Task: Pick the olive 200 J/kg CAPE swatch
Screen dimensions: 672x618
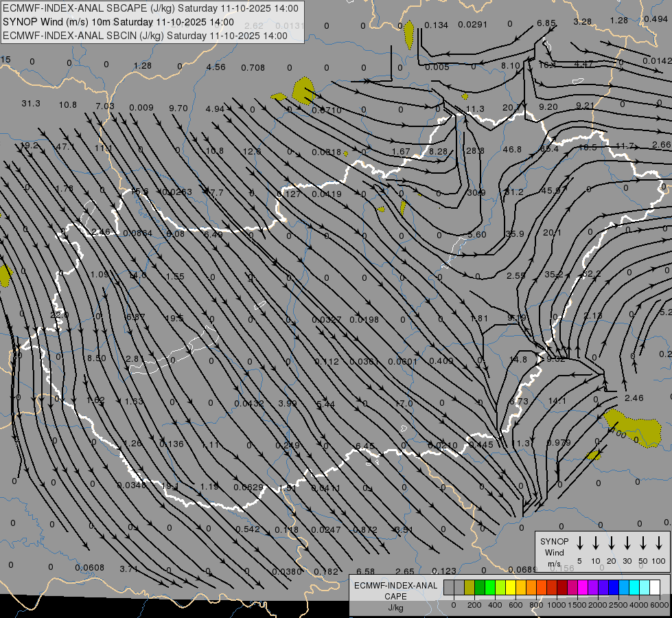Action: point(470,587)
